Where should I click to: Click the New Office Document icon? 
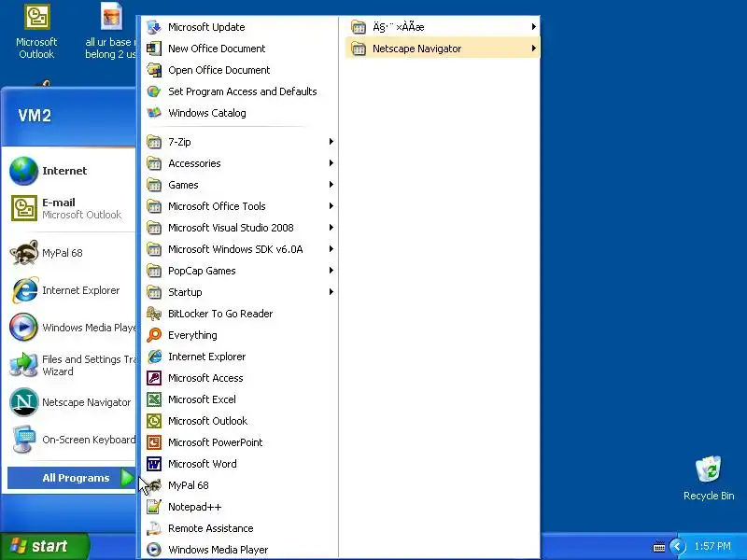154,49
